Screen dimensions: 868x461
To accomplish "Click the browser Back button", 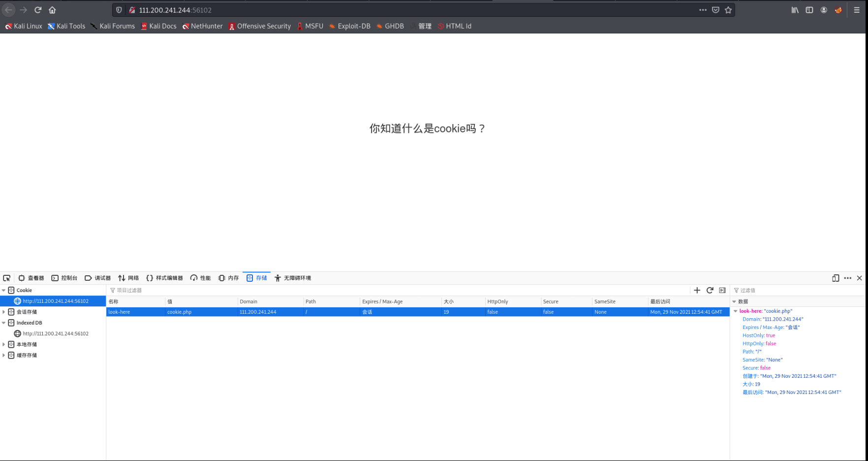I will coord(9,10).
